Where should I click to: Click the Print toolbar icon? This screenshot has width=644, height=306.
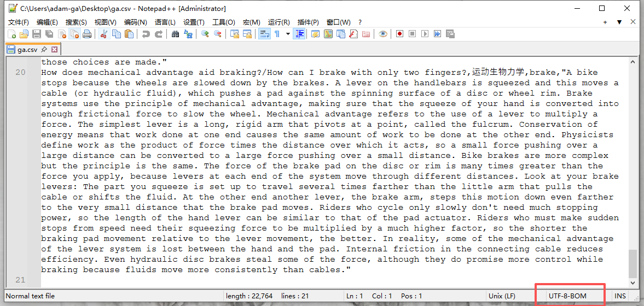[86, 34]
